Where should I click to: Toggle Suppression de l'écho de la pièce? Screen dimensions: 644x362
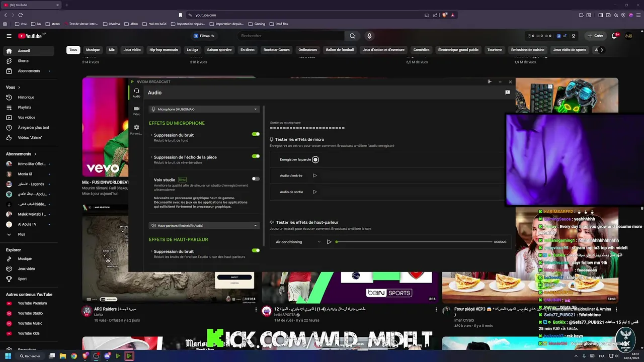(x=256, y=156)
